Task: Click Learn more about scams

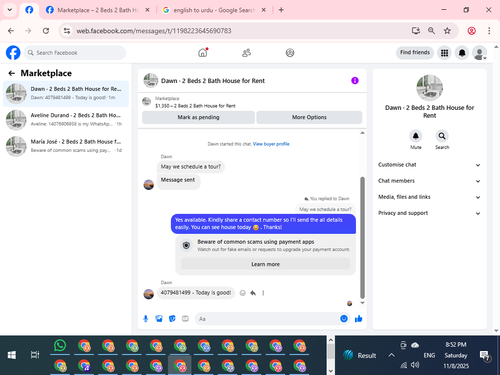Action: 265,264
